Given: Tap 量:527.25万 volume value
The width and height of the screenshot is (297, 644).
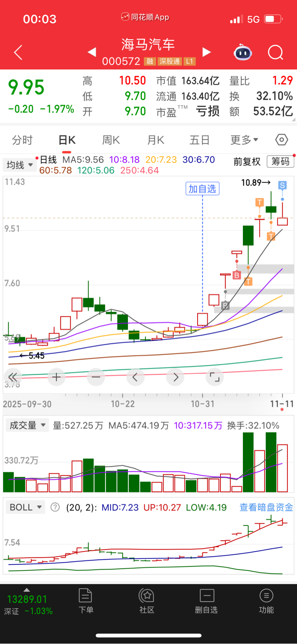Looking at the screenshot, I should (78, 426).
